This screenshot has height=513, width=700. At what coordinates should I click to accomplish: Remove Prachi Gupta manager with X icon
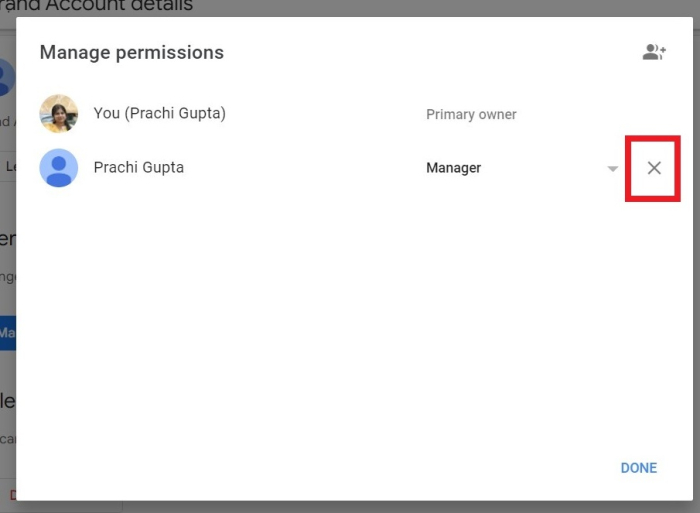(x=654, y=168)
